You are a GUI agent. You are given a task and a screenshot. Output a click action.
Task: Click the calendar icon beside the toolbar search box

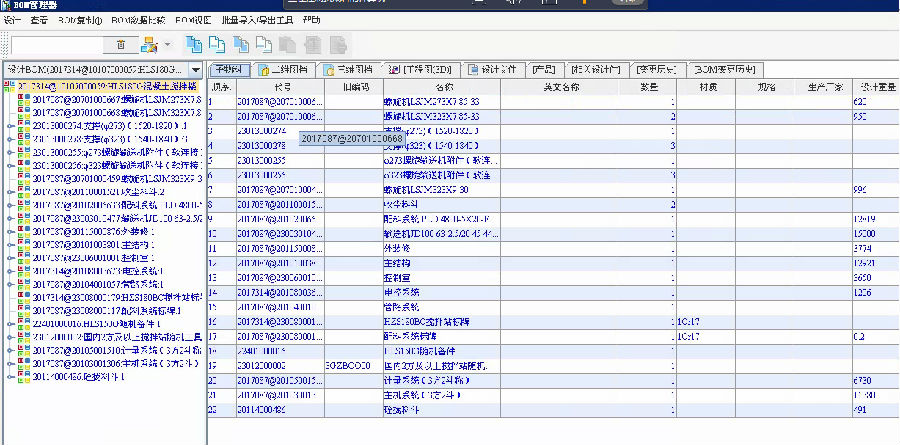point(121,45)
